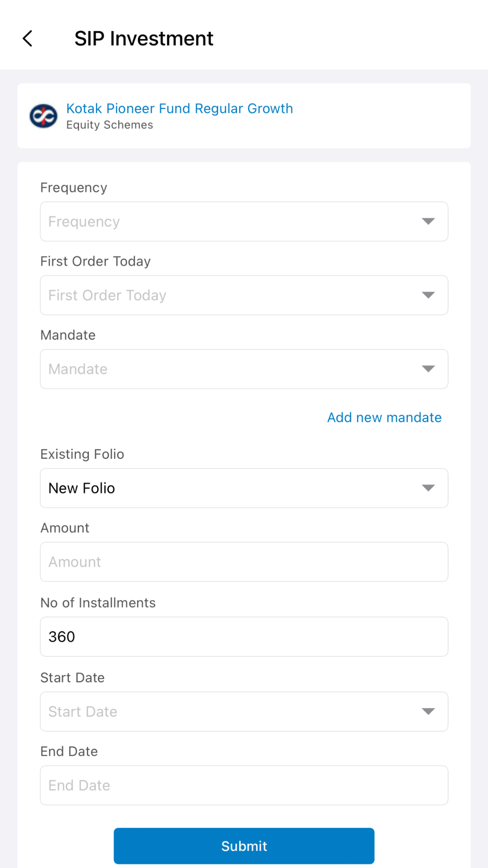Tap the Existing Folio arrow icon
Image resolution: width=488 pixels, height=868 pixels.
point(428,488)
